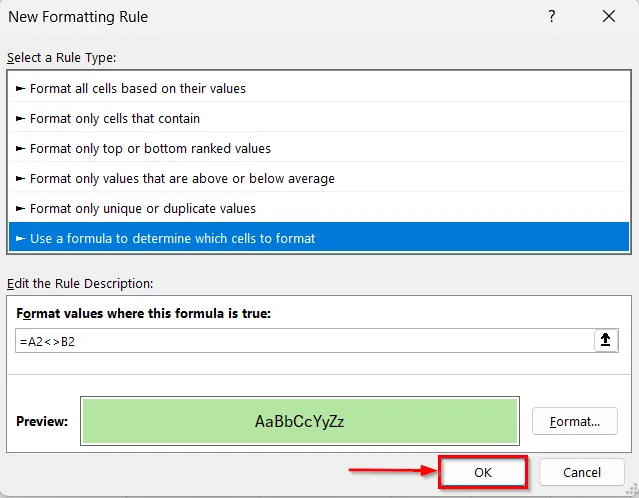Screen dimensions: 639x498
Task: Click the formula field containing =A2<>B2
Action: coord(304,341)
